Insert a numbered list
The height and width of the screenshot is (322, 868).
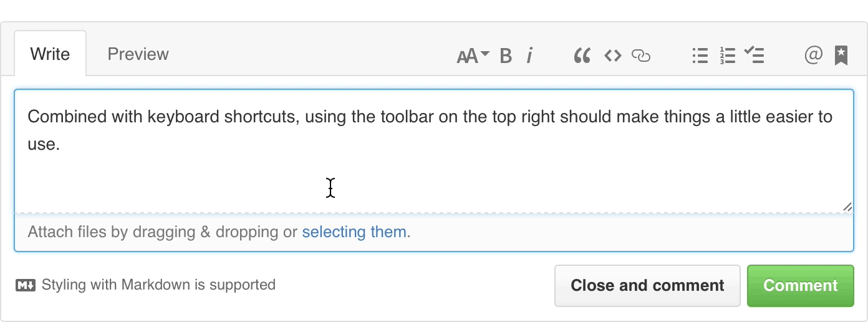pos(727,56)
